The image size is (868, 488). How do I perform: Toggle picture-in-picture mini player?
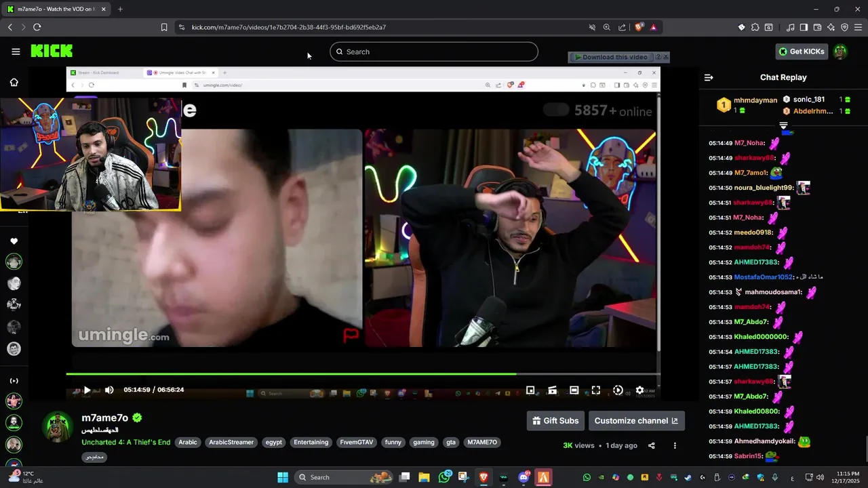pyautogui.click(x=530, y=390)
